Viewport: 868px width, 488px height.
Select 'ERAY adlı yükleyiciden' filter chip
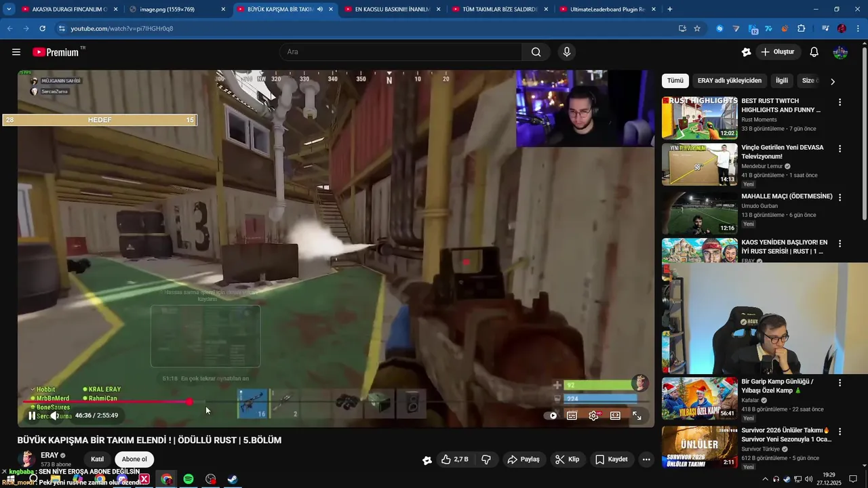tap(730, 81)
